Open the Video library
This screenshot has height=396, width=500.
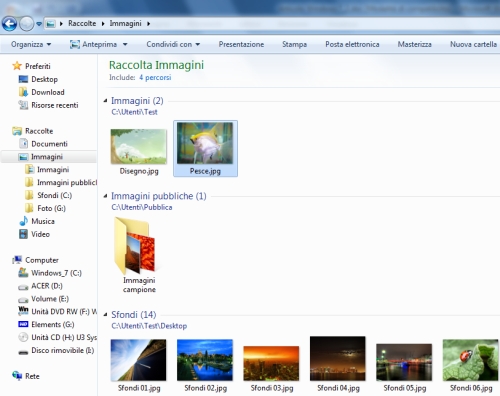coord(34,234)
